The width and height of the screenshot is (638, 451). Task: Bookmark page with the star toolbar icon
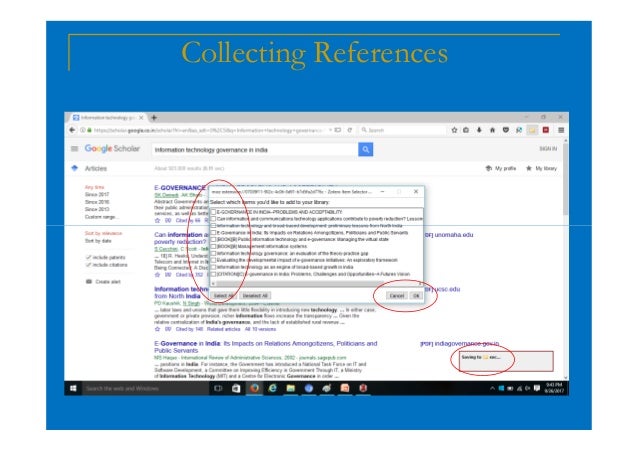(x=454, y=130)
